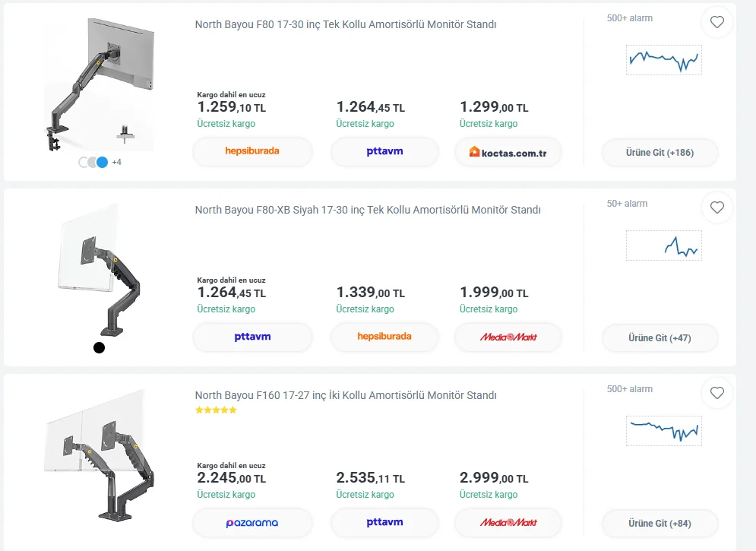Open koctas.com.tr offer for F80

508,152
